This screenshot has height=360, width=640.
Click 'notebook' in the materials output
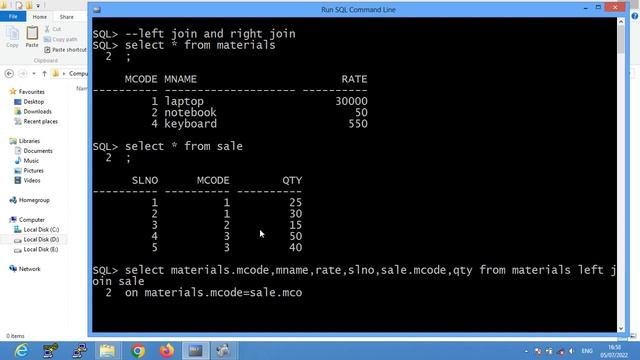[191, 113]
